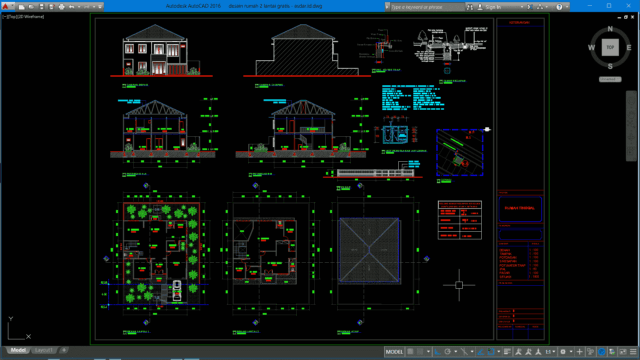Open the Snap mode settings dropdown
This screenshot has height=360, width=640.
pos(428,352)
